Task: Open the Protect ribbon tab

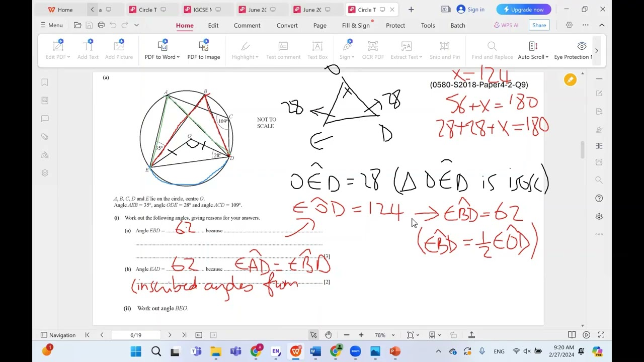Action: pos(395,25)
